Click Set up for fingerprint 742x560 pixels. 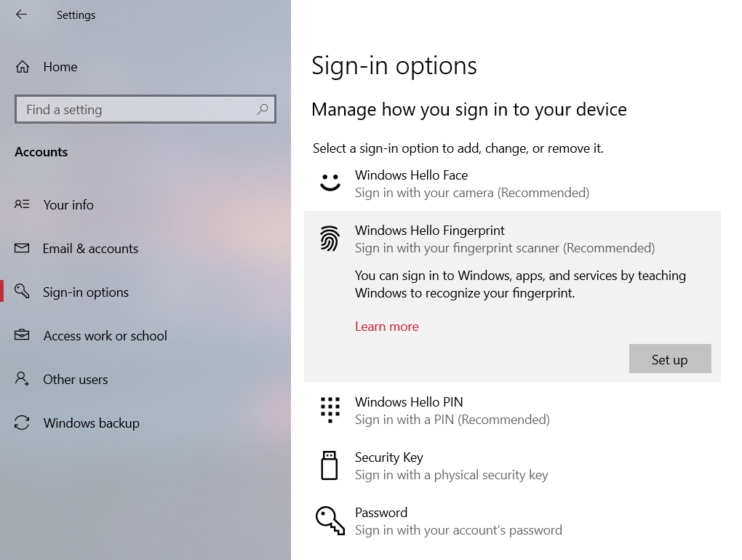[x=669, y=359]
